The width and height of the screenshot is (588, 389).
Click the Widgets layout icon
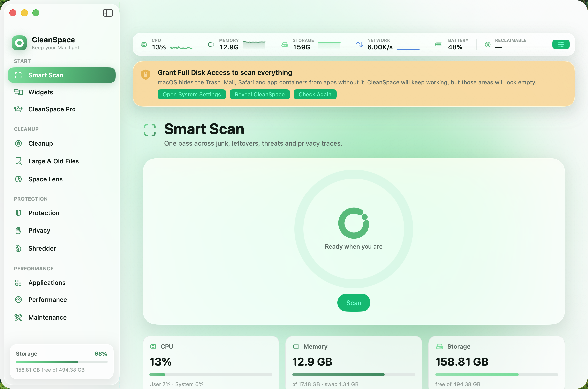18,92
